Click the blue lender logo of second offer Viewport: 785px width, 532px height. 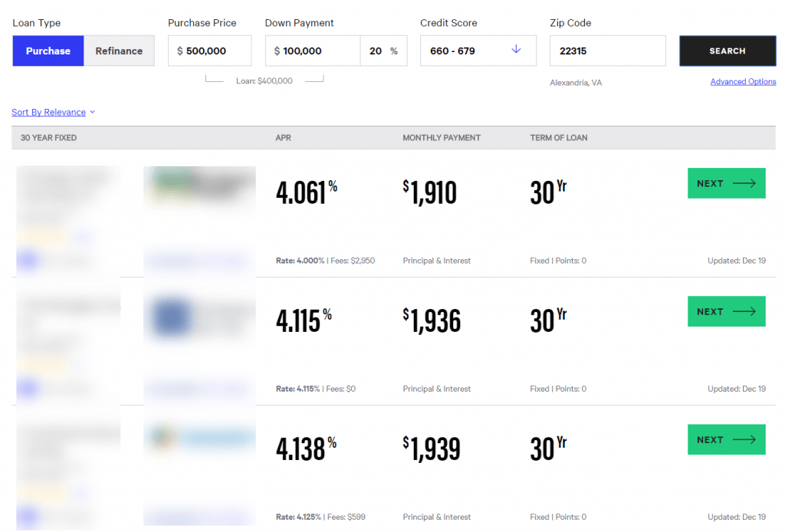(171, 317)
